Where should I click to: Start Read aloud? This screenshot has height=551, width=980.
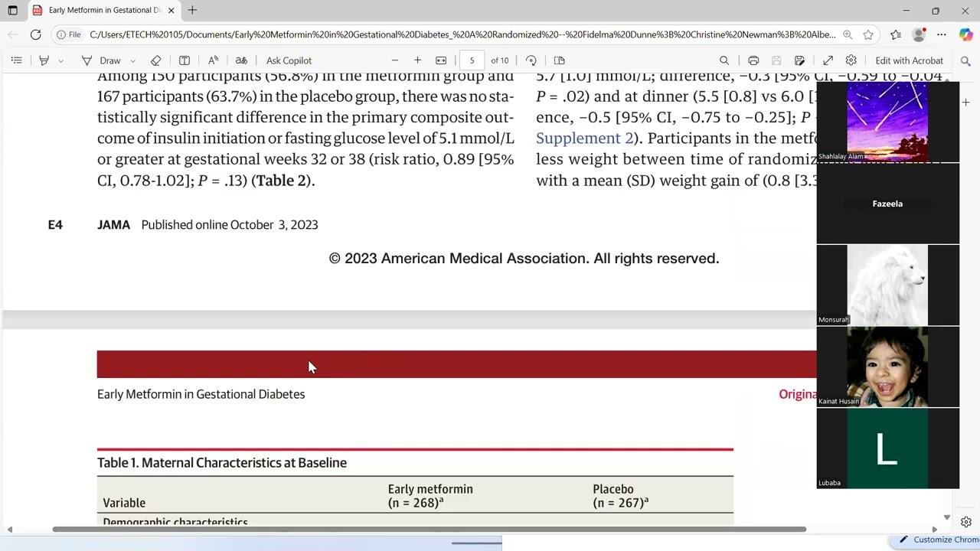tap(214, 60)
